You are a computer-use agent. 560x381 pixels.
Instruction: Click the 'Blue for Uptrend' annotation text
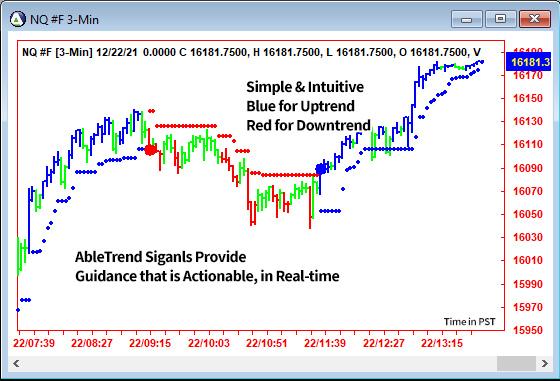click(x=300, y=106)
